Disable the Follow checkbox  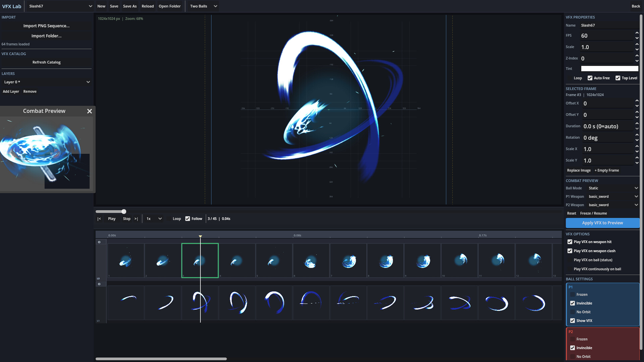click(187, 219)
